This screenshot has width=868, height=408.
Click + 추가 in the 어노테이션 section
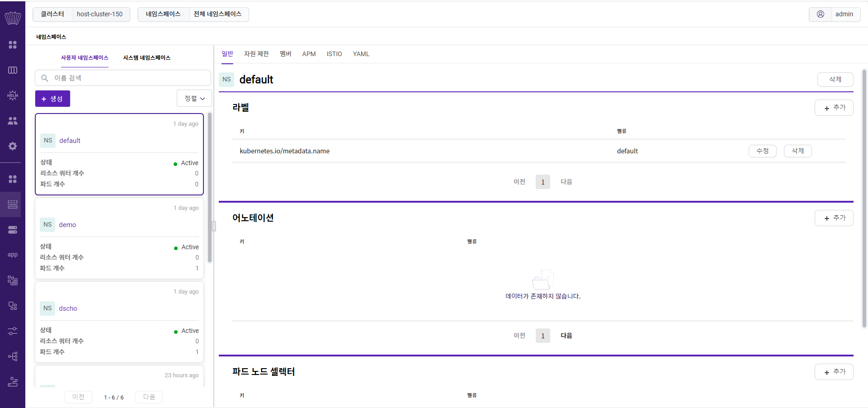pos(834,218)
